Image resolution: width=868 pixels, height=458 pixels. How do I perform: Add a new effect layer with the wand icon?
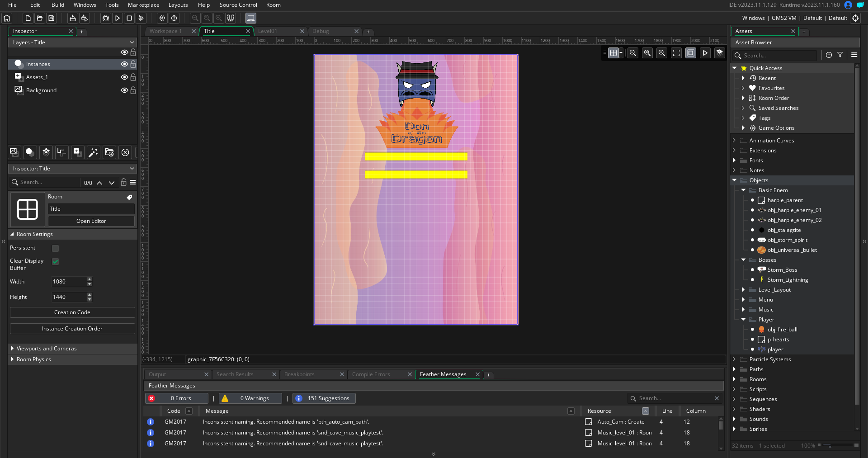click(x=93, y=152)
